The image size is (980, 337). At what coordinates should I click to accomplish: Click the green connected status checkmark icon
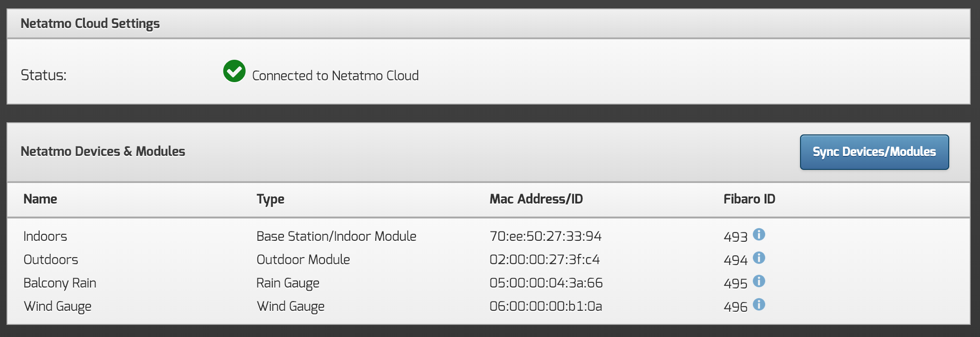(234, 71)
